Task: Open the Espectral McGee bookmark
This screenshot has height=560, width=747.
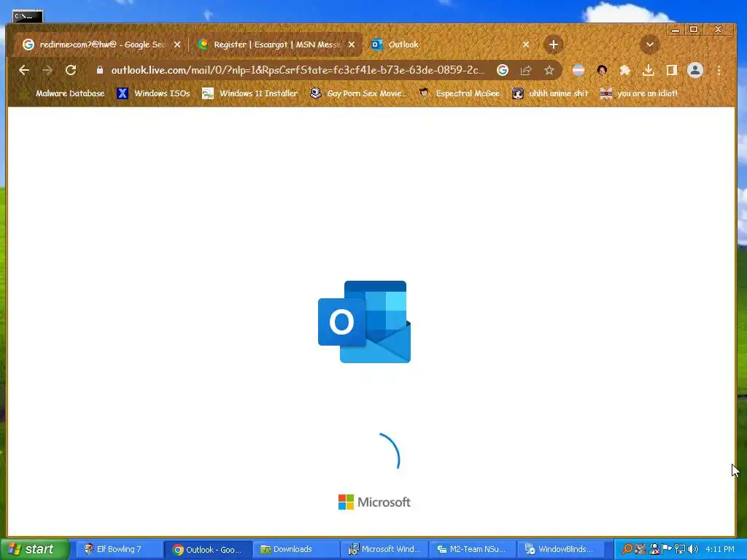Action: (x=460, y=93)
